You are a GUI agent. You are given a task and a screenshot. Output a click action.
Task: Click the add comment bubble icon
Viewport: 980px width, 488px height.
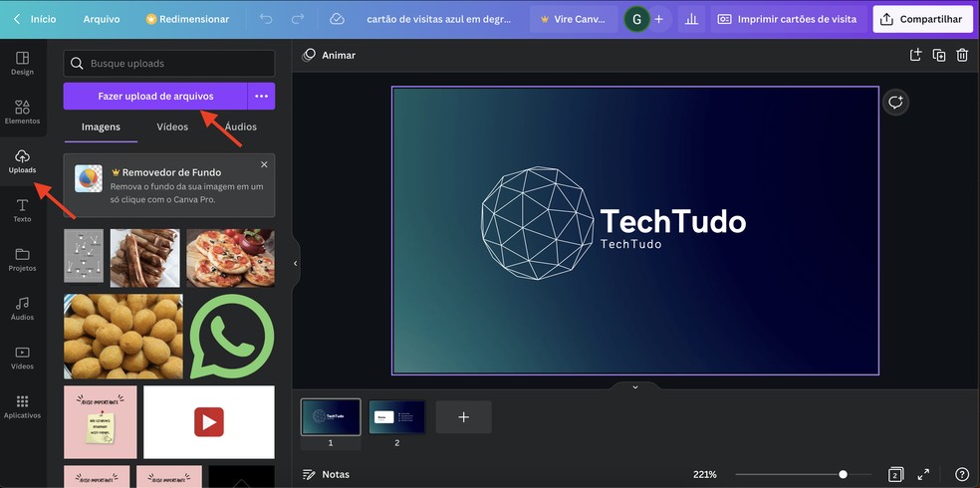click(x=895, y=102)
